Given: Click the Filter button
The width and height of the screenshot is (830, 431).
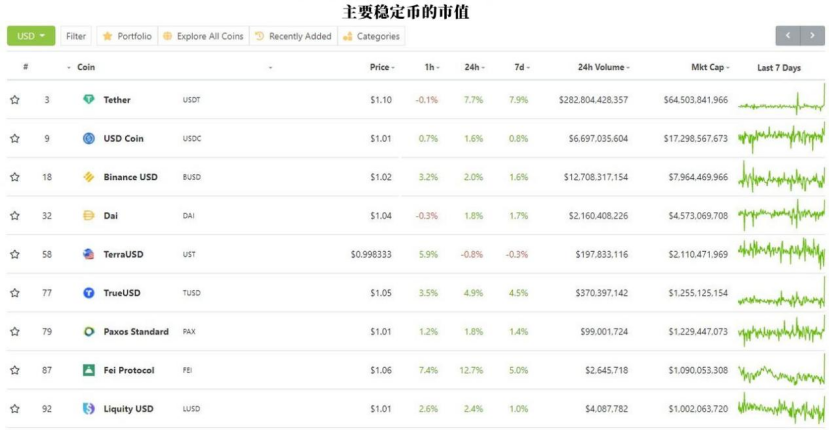Looking at the screenshot, I should [x=76, y=36].
